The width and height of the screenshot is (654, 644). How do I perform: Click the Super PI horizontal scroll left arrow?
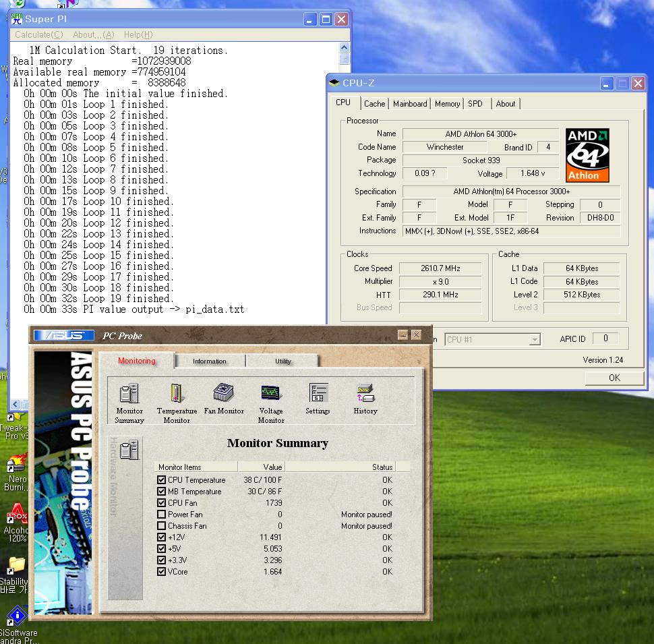pos(16,404)
